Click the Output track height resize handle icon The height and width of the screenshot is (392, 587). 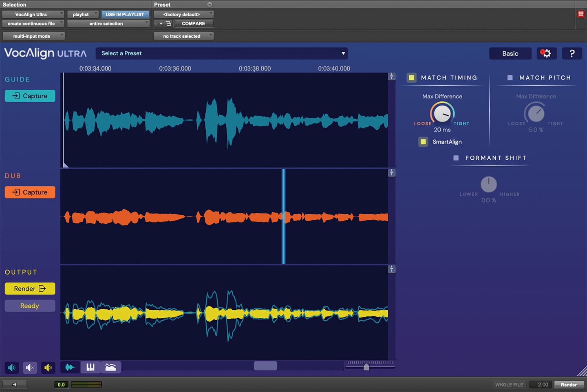click(x=392, y=269)
